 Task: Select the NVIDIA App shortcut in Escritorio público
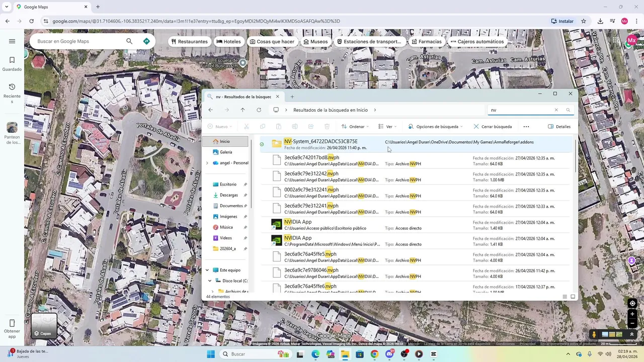(416, 225)
